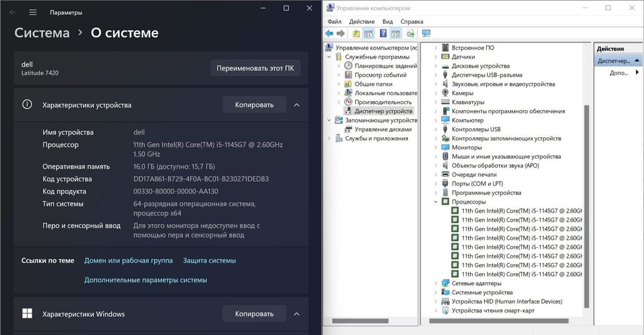Go back using Computer Management toolbar arrow
This screenshot has width=644, height=335.
click(329, 33)
